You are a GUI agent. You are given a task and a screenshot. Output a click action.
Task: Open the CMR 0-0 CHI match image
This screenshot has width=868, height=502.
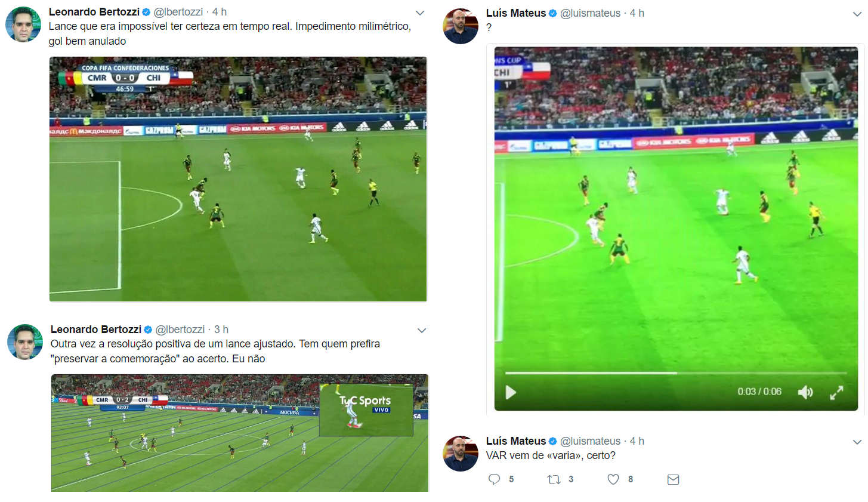point(238,179)
